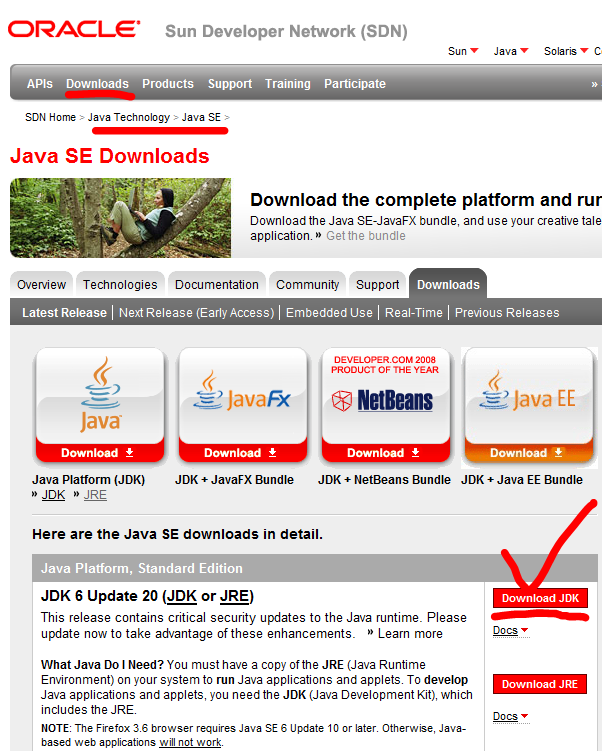Click the Oracle logo
Screen dimensions: 602x751
pyautogui.click(x=74, y=29)
